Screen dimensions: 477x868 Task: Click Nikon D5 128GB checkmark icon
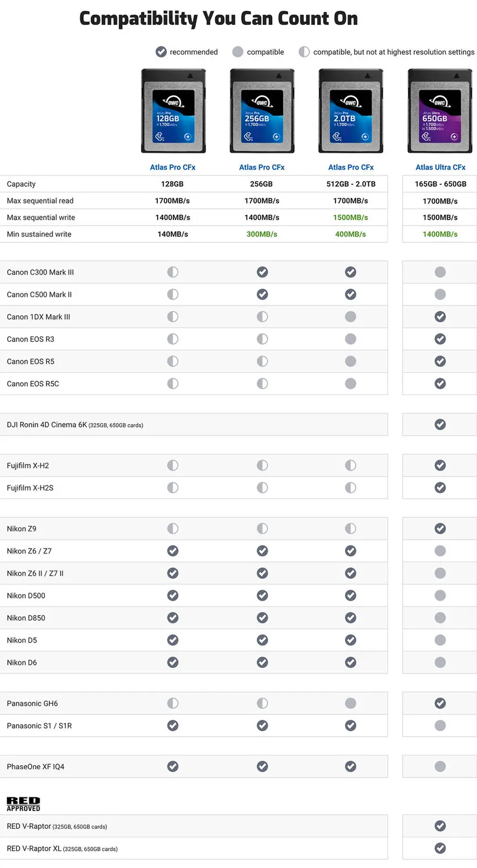coord(173,640)
